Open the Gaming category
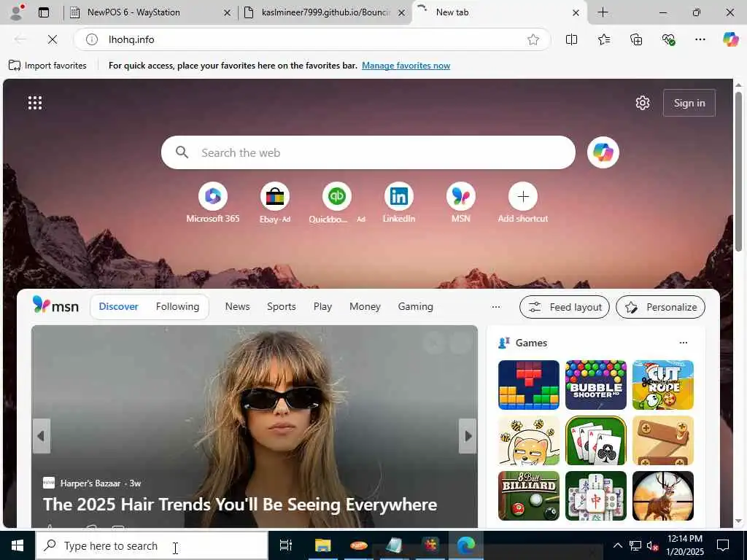This screenshot has width=747, height=560. pos(415,307)
